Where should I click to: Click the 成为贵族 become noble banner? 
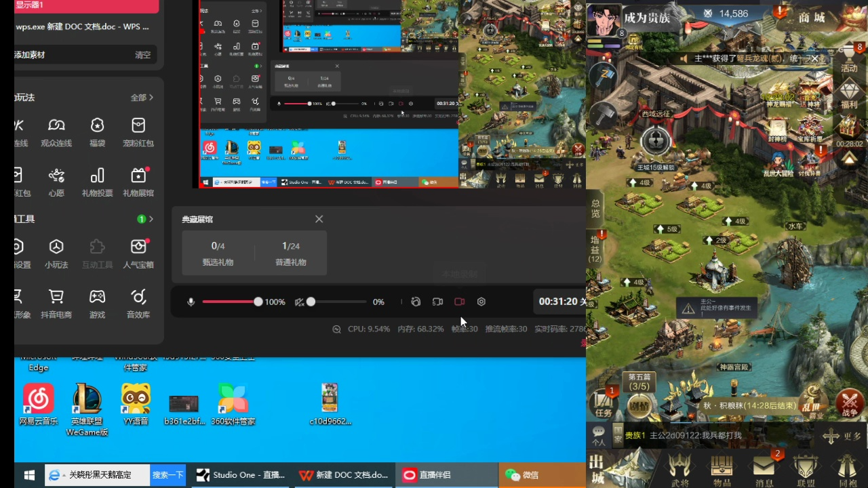(647, 18)
